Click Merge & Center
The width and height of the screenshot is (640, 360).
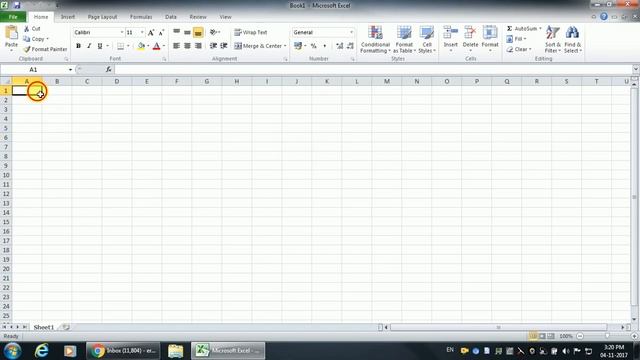[258, 46]
